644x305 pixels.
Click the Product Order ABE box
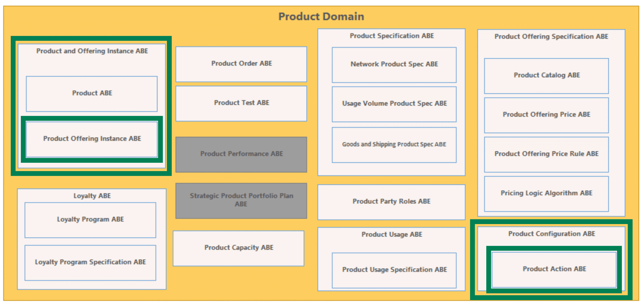pyautogui.click(x=241, y=64)
